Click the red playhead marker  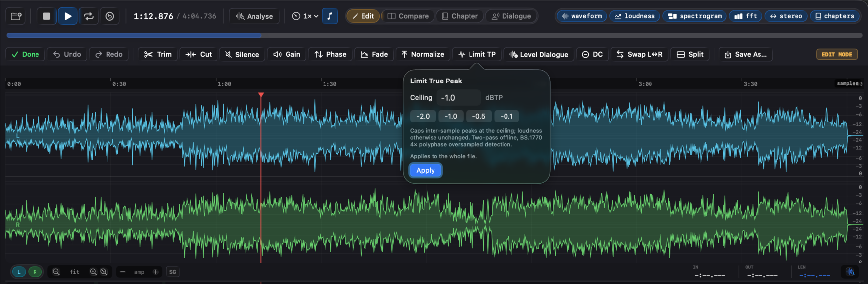click(x=261, y=94)
